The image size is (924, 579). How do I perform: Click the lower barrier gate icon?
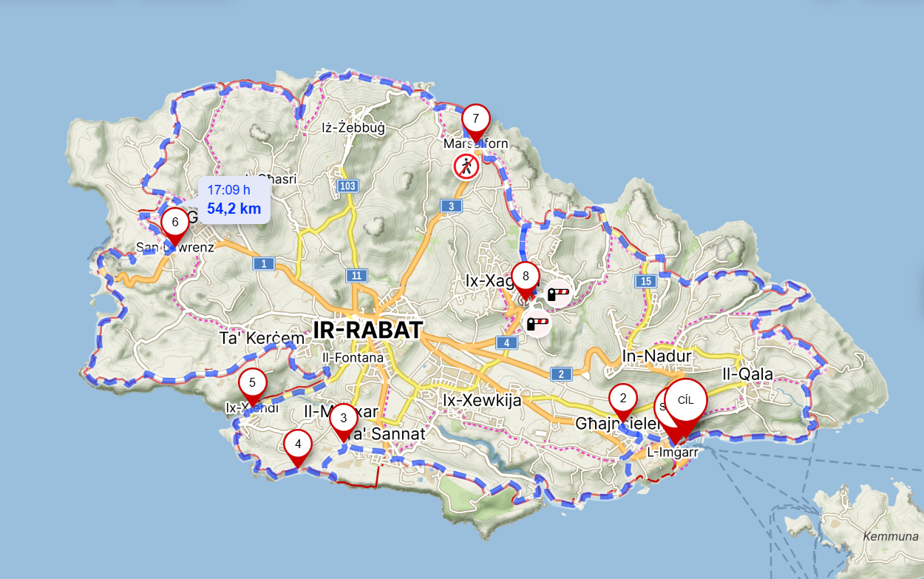[x=537, y=323]
